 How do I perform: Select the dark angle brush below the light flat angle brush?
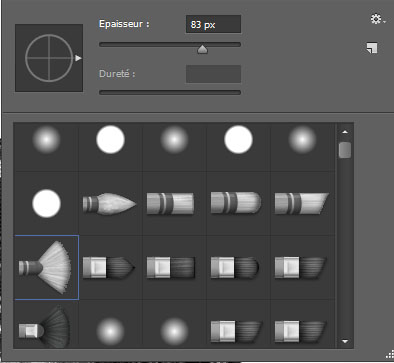tap(300, 267)
